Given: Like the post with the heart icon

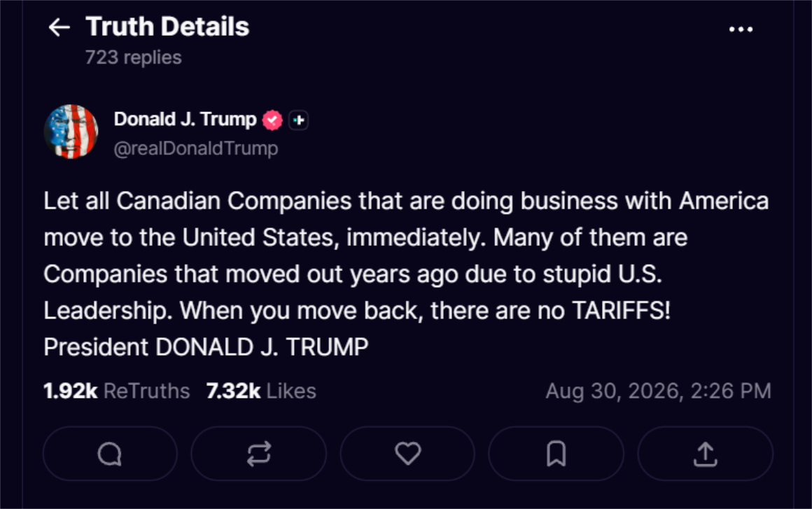Looking at the screenshot, I should click(407, 454).
